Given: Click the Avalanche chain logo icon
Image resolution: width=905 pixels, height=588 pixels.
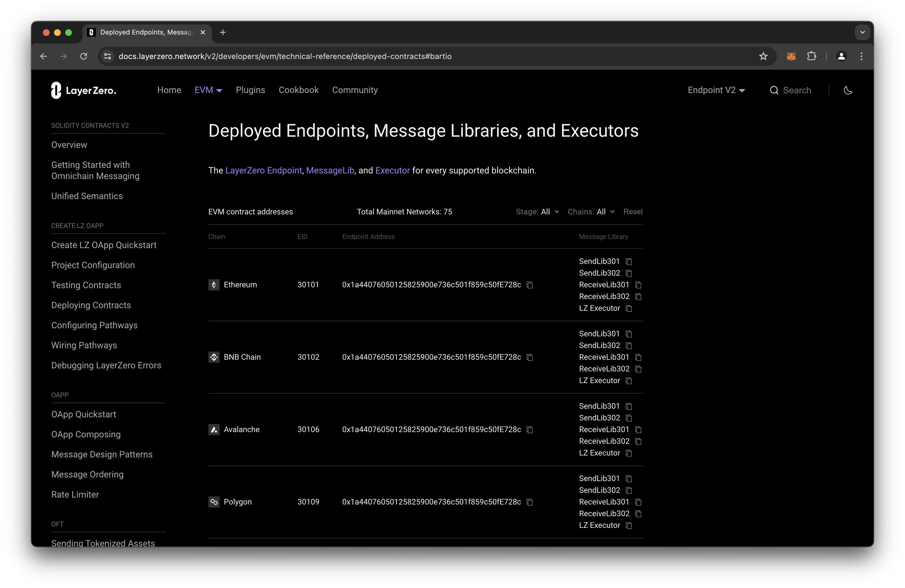Looking at the screenshot, I should [214, 430].
